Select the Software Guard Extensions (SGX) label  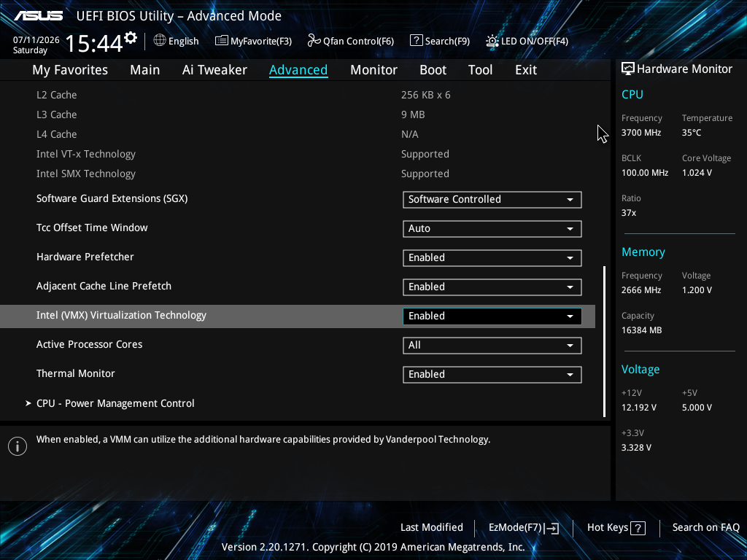tap(112, 198)
